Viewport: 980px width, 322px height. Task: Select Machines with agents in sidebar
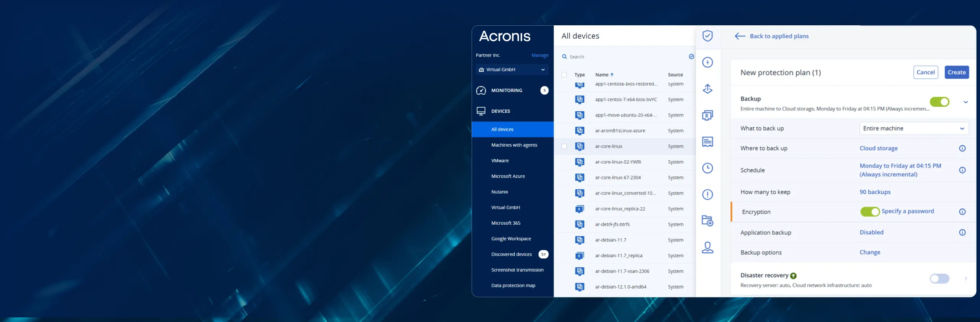click(514, 145)
